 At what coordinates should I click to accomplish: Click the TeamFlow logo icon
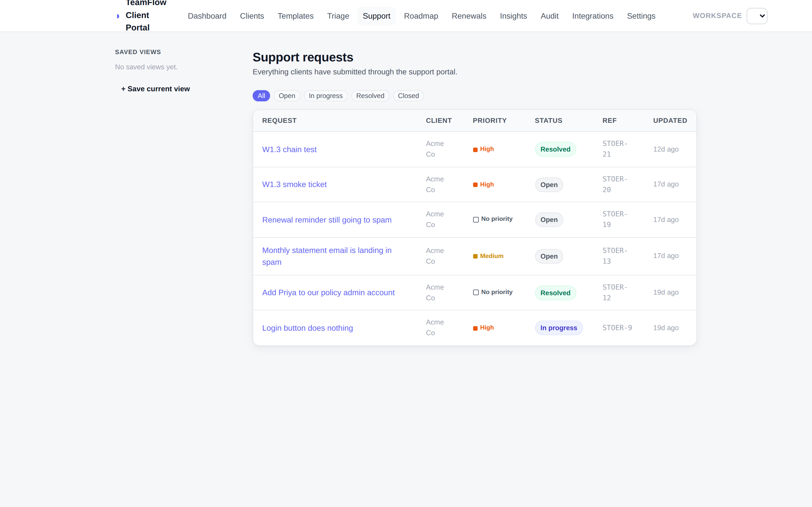118,16
